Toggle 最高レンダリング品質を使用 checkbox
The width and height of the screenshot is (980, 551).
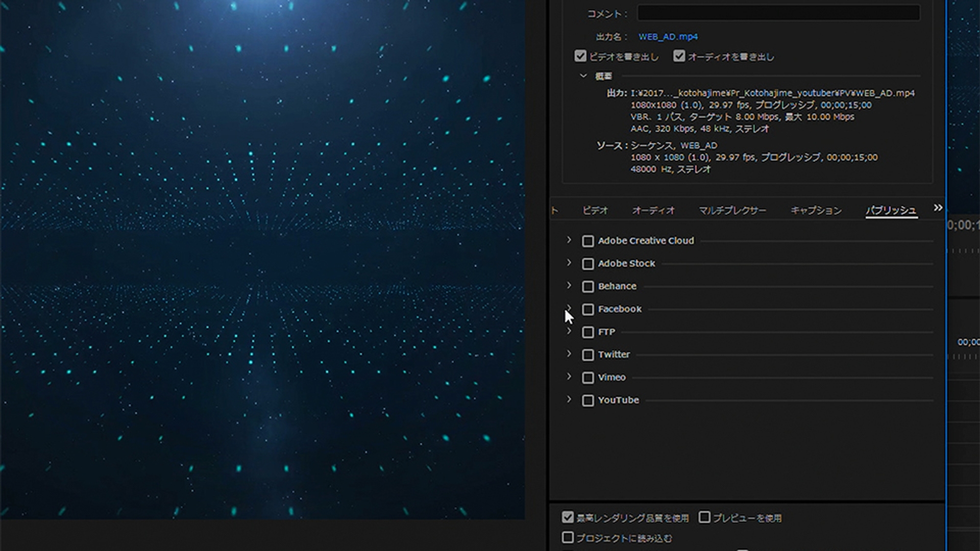568,517
